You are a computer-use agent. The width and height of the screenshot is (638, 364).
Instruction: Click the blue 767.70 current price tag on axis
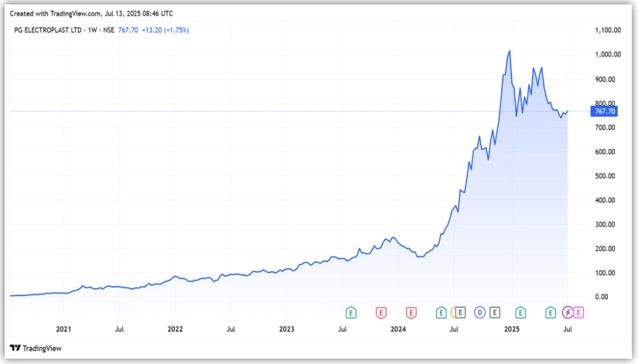(x=603, y=111)
